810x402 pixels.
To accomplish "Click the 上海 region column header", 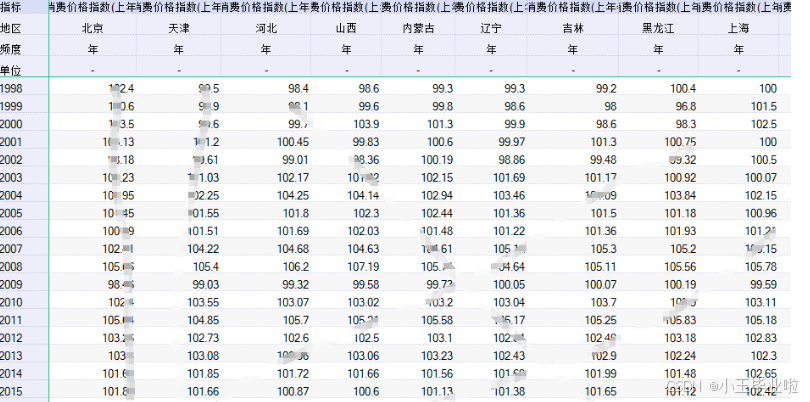I will (739, 28).
